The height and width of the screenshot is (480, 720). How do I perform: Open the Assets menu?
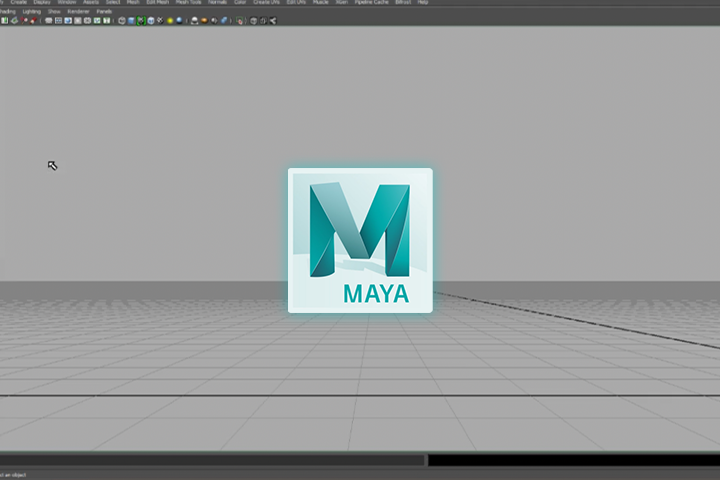[x=91, y=2]
